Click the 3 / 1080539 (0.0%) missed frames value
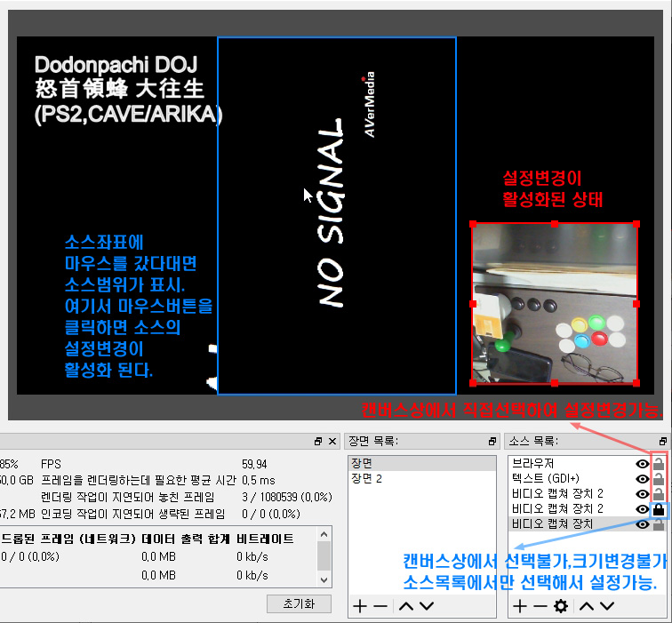 pos(287,497)
